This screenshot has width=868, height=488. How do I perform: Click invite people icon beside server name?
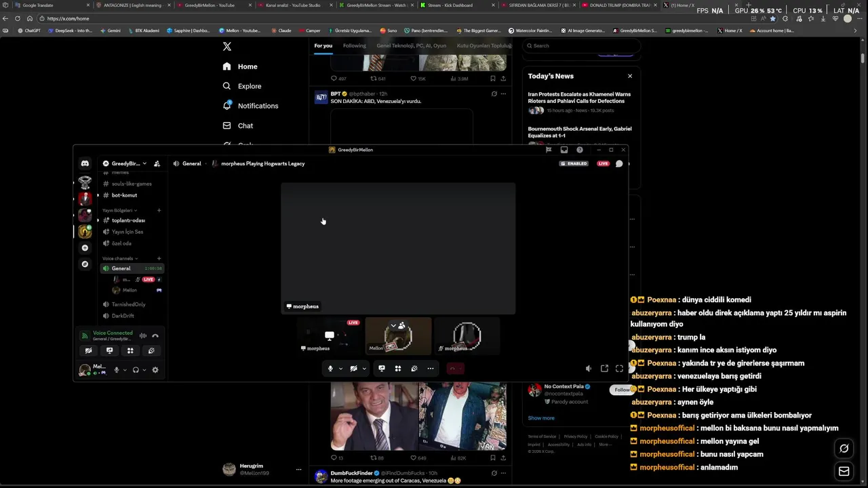[x=157, y=163]
